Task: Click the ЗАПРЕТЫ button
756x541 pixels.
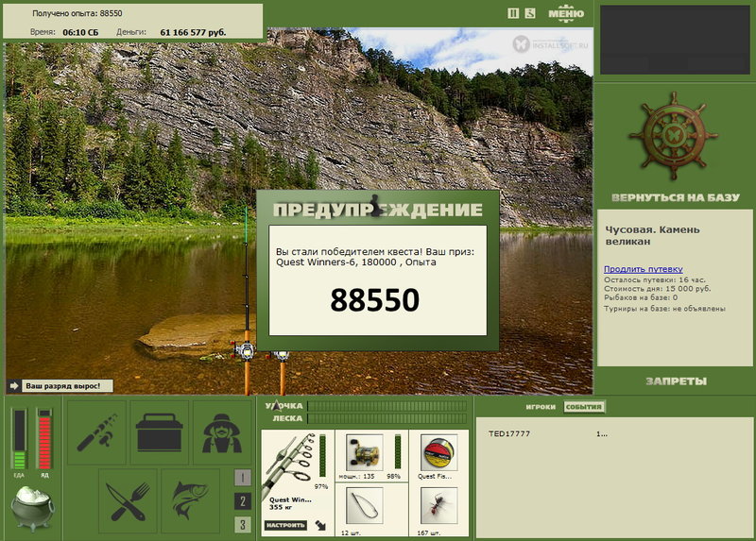Action: click(676, 381)
